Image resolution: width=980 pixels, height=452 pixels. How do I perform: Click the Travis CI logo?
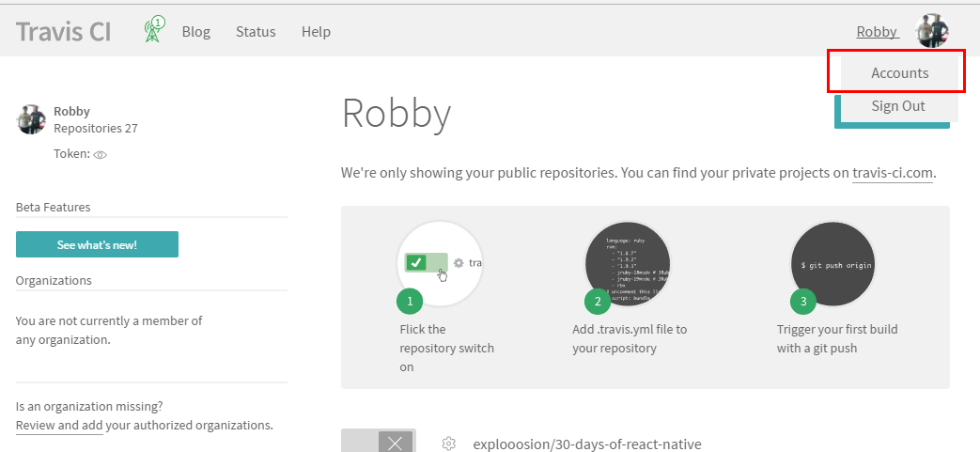click(63, 31)
